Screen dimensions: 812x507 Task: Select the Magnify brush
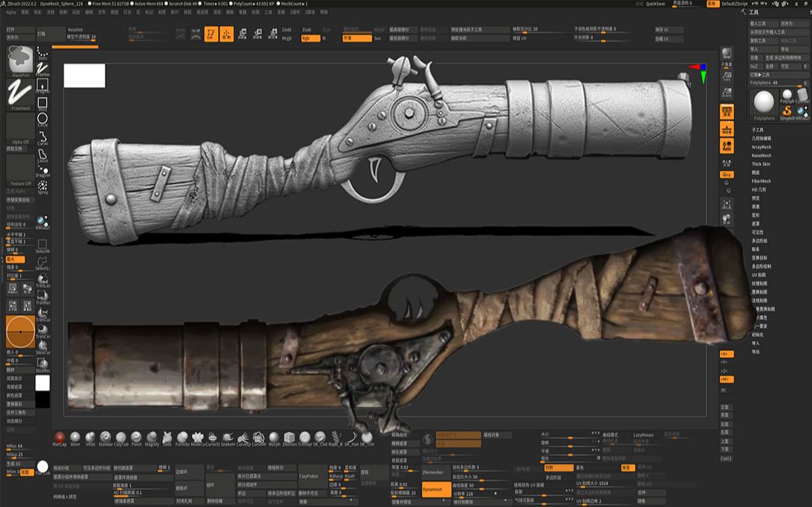pos(151,437)
